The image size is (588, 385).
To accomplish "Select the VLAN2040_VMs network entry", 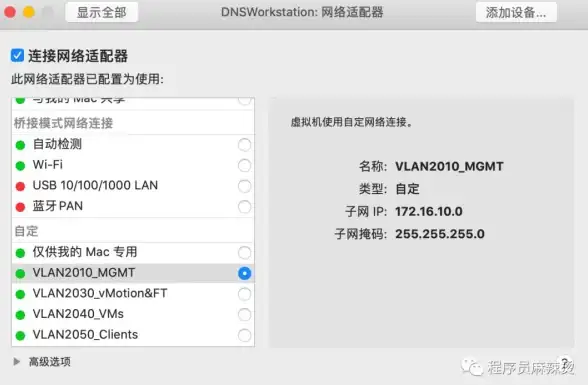I will pyautogui.click(x=133, y=314).
